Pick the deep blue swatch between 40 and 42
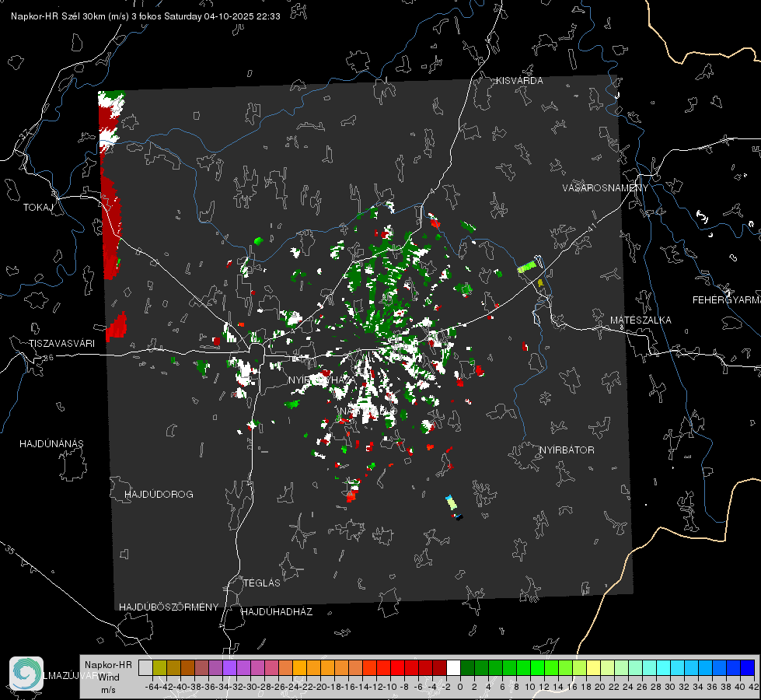Image resolution: width=761 pixels, height=700 pixels. [x=748, y=667]
